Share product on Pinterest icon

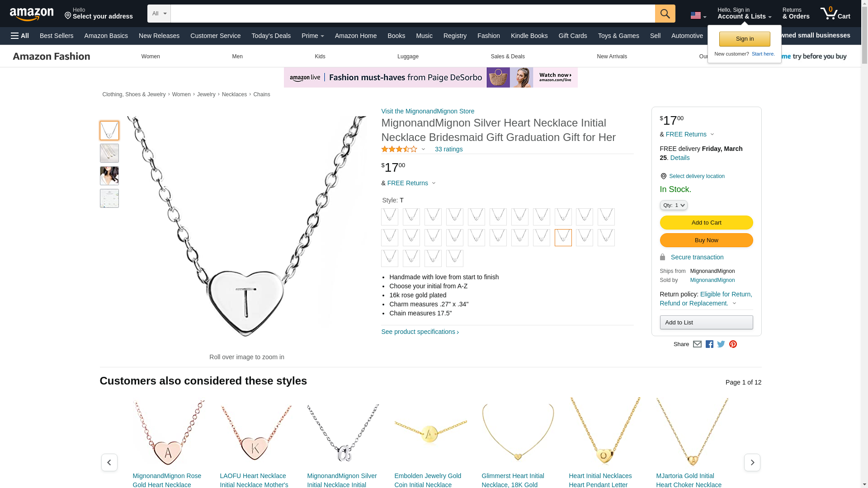[733, 344]
